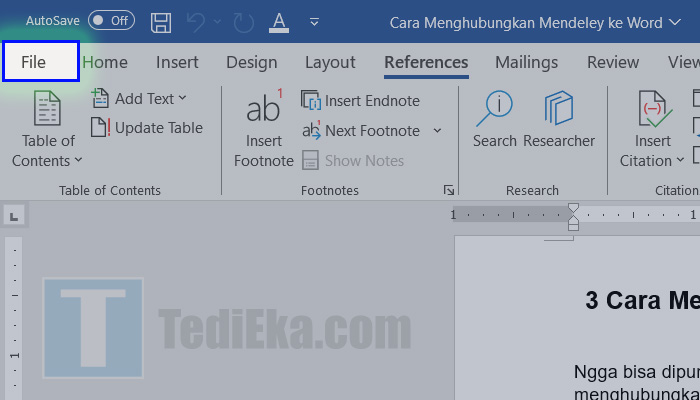The height and width of the screenshot is (400, 700).
Task: Switch to the Home tab
Action: (105, 62)
